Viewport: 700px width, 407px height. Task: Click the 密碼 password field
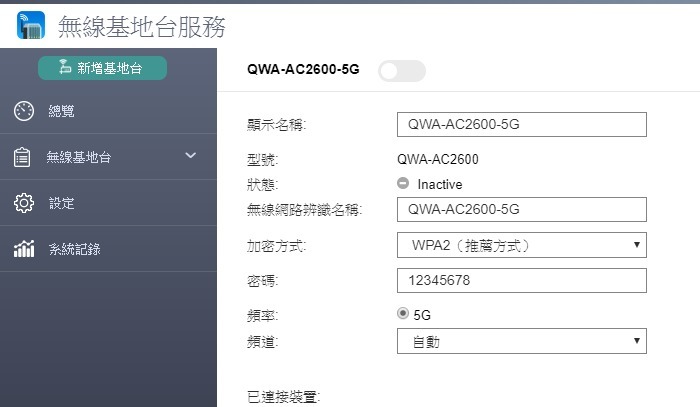point(521,281)
